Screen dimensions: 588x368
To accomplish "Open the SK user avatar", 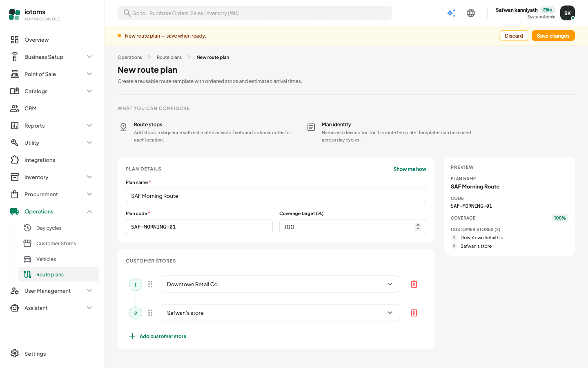I will [x=568, y=13].
